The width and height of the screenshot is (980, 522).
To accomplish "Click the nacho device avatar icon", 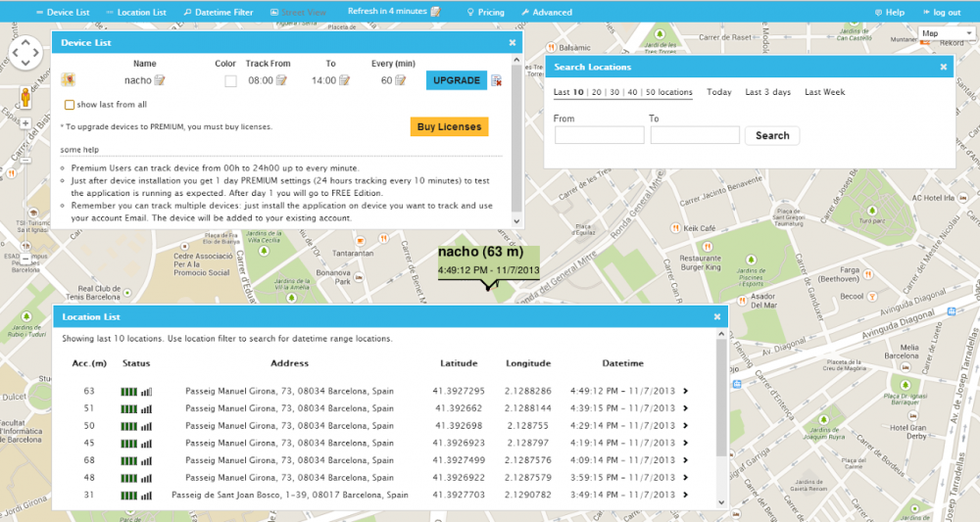I will tap(69, 79).
